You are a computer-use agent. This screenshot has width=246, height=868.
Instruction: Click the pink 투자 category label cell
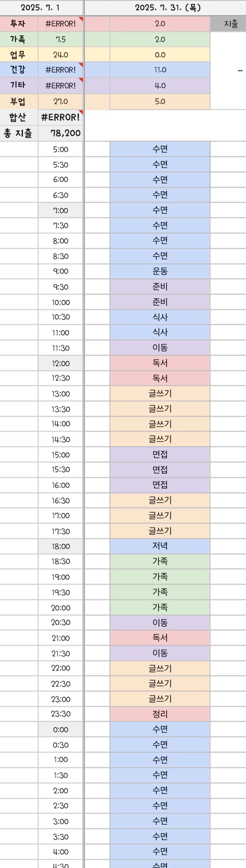18,24
